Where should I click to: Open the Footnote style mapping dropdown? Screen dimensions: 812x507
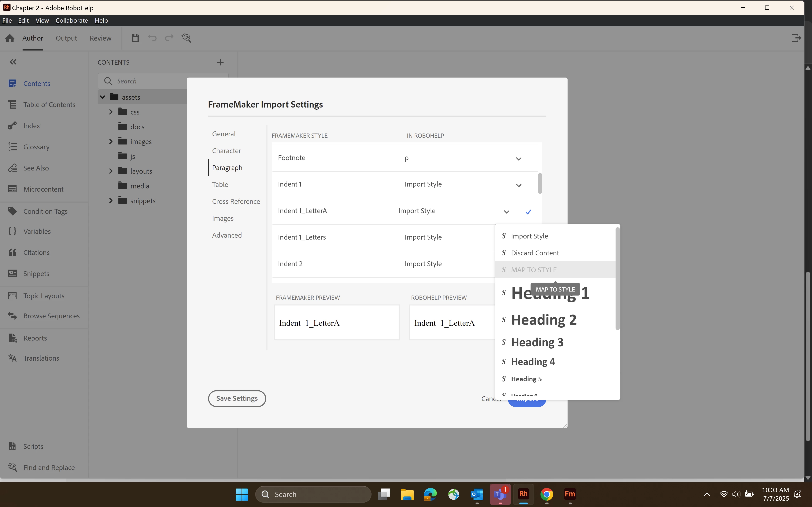[518, 159]
